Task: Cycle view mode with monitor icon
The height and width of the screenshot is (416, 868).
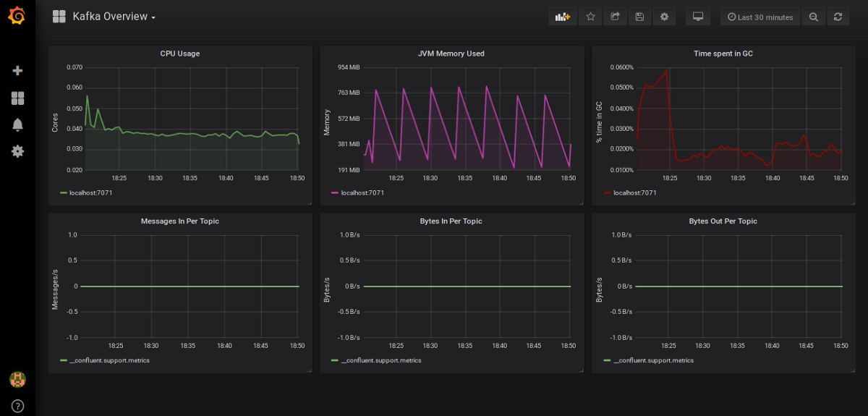Action: point(698,17)
